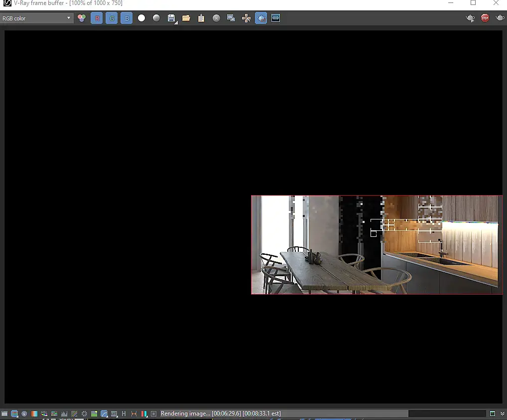Viewport: 507px width, 420px height.
Task: Load an image with the folder icon
Action: (x=186, y=18)
